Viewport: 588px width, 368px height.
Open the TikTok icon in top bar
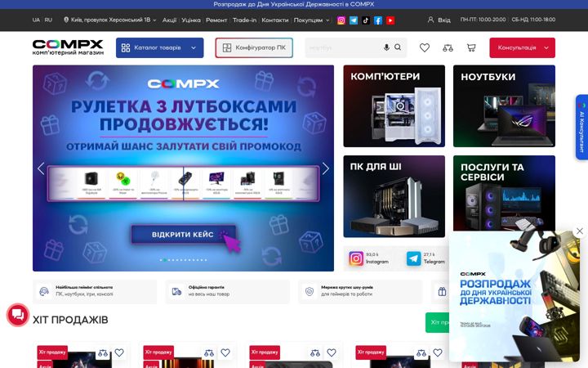(x=366, y=20)
